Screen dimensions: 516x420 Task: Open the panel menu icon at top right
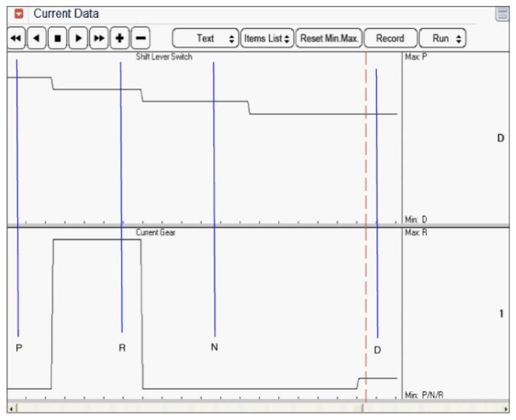(x=502, y=15)
